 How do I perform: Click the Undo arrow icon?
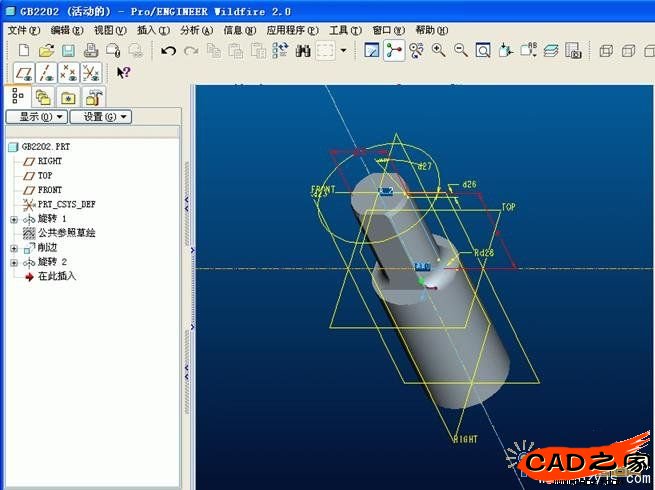(168, 50)
